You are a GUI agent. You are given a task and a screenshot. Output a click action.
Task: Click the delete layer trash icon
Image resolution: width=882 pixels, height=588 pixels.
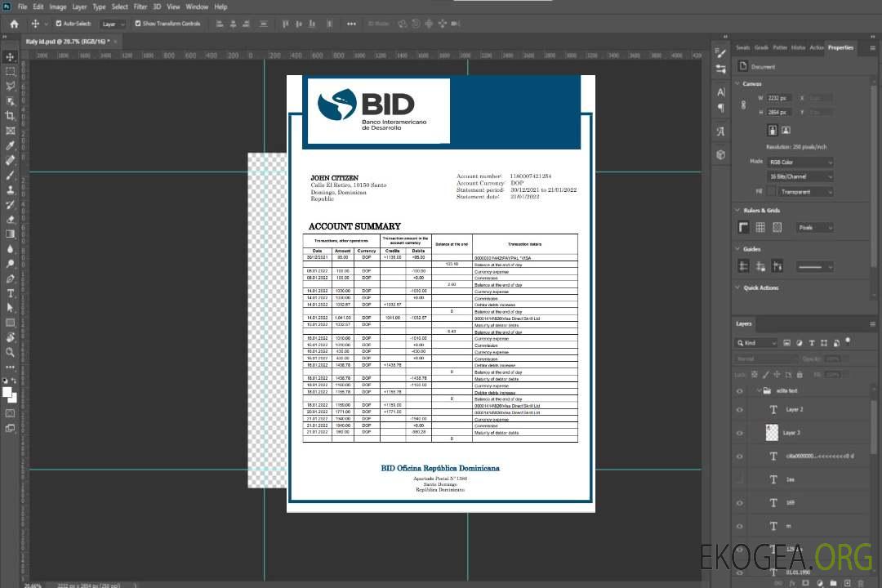861,583
